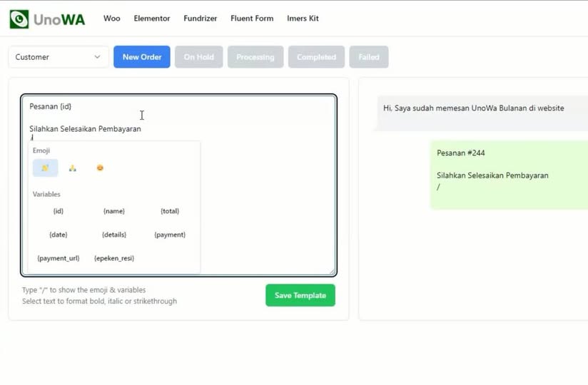Insert the {date} variable
The image size is (588, 385).
[59, 235]
